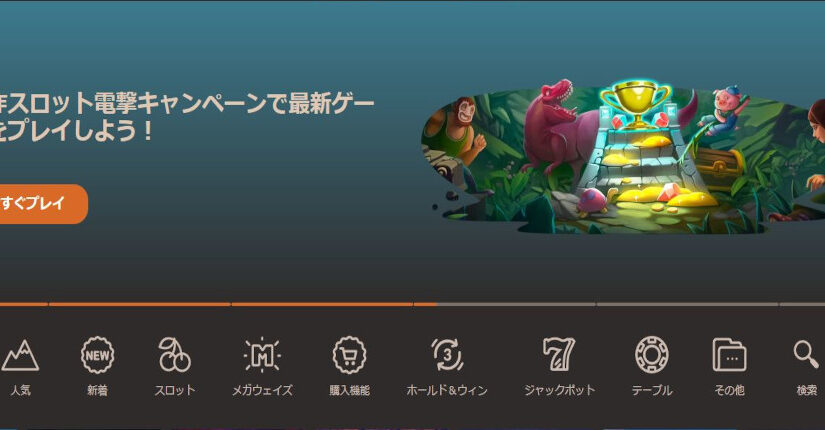This screenshot has height=430, width=825.
Task: Go to the fifth gray carousel segment
Action: pyautogui.click(x=687, y=304)
